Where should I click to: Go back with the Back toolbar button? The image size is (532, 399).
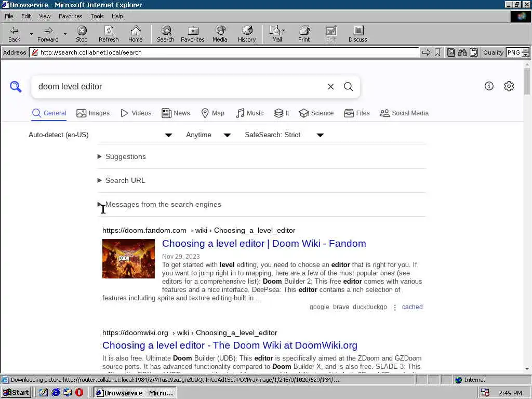(x=14, y=34)
